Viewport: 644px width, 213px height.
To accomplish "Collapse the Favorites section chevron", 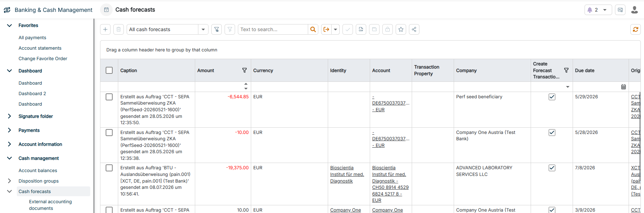I will click(9, 25).
